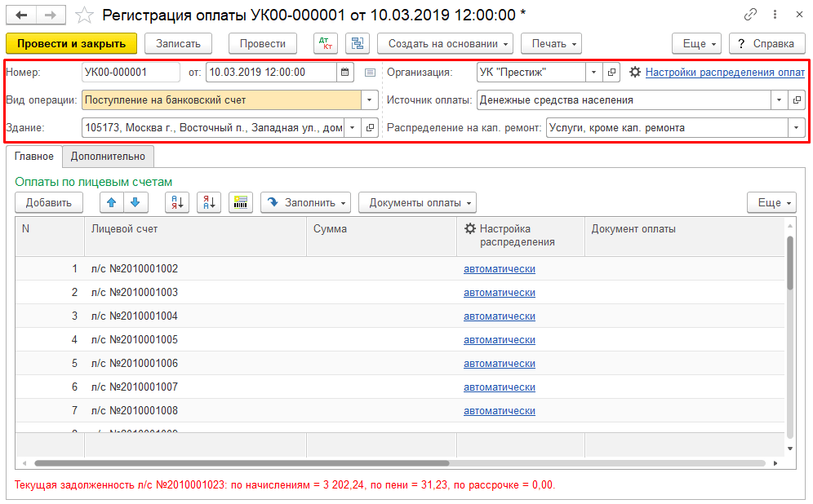Open Печать menu

coord(551,43)
